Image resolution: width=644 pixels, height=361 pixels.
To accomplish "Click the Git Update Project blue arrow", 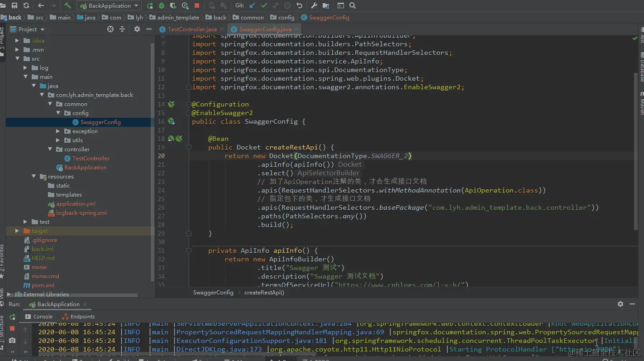I will [252, 5].
